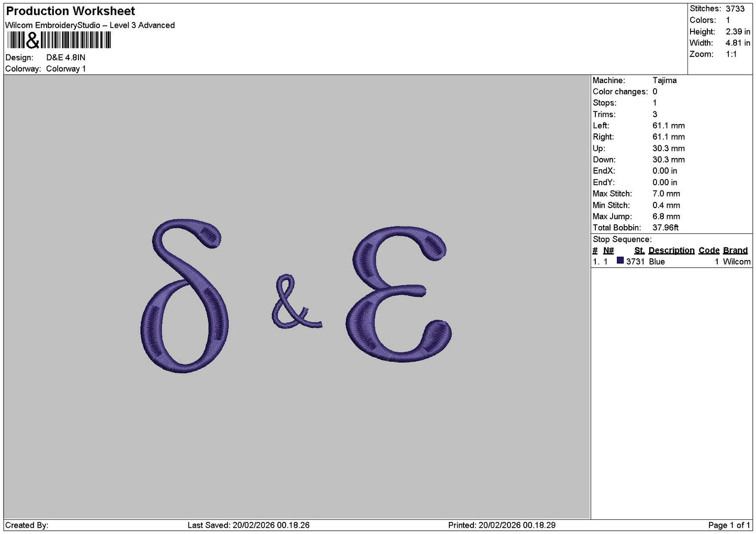This screenshot has width=756, height=534.
Task: Click 'Wilcom EmbroideryStudio – Level 3 Advanced' text
Action: coord(90,25)
